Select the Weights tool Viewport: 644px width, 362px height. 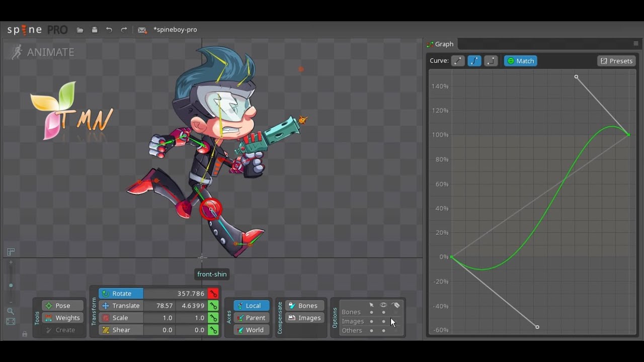coord(63,318)
